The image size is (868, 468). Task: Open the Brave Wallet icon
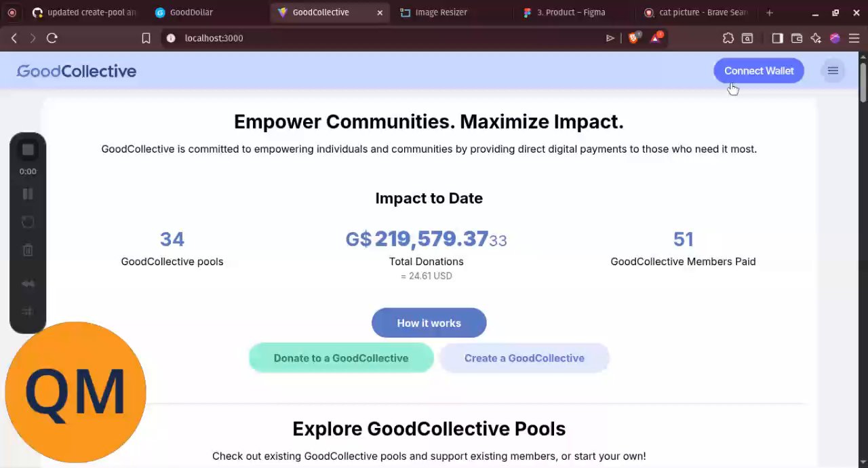(x=797, y=38)
